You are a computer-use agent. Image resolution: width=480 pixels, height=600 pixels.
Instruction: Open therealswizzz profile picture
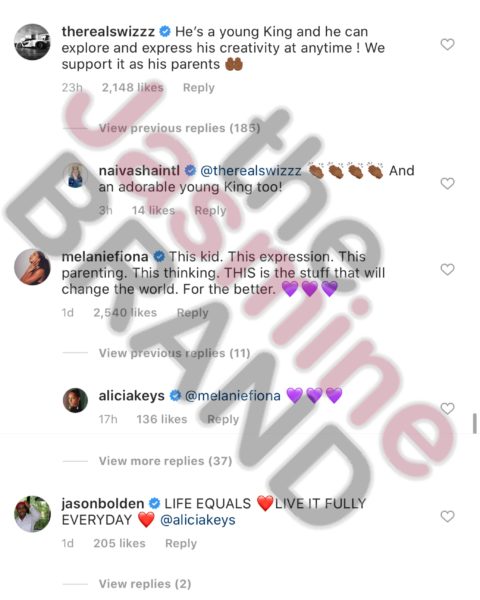pos(32,42)
